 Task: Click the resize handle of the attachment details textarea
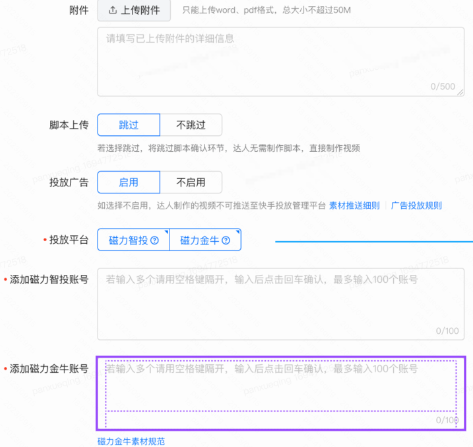[460, 93]
